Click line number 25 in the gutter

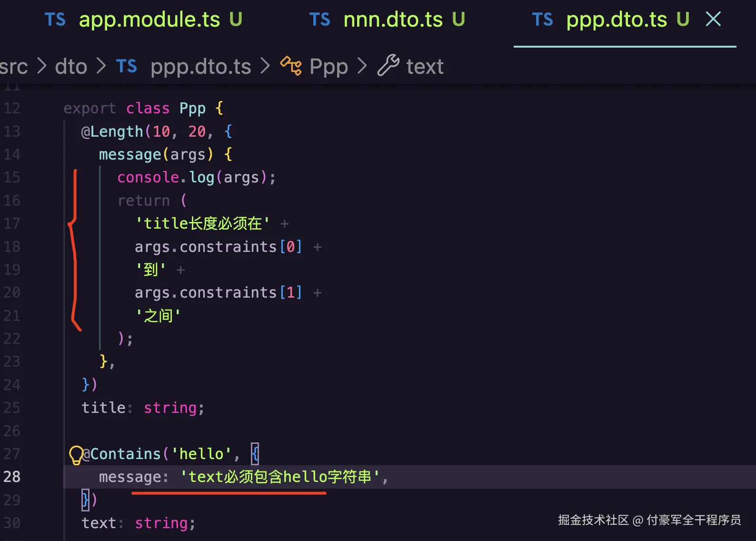click(12, 408)
